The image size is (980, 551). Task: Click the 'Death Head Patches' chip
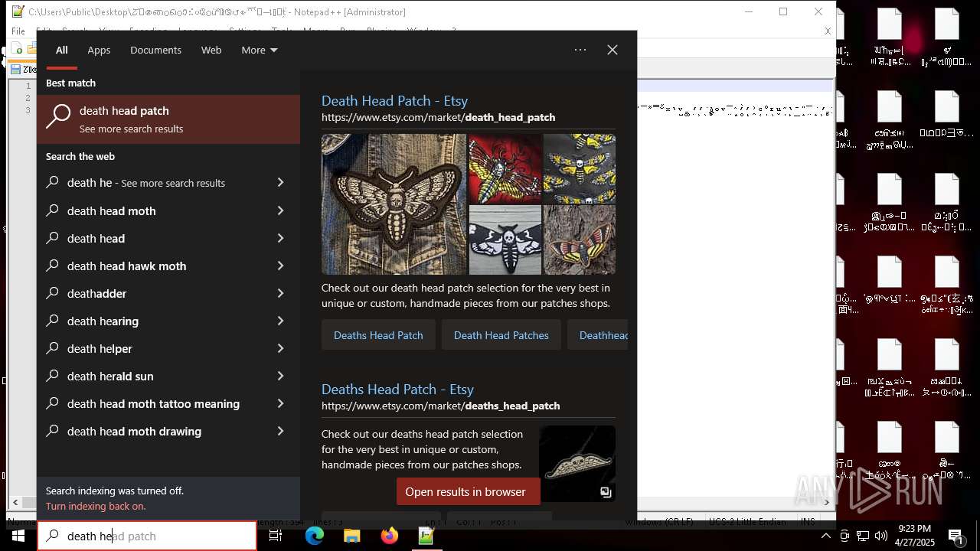click(x=501, y=335)
